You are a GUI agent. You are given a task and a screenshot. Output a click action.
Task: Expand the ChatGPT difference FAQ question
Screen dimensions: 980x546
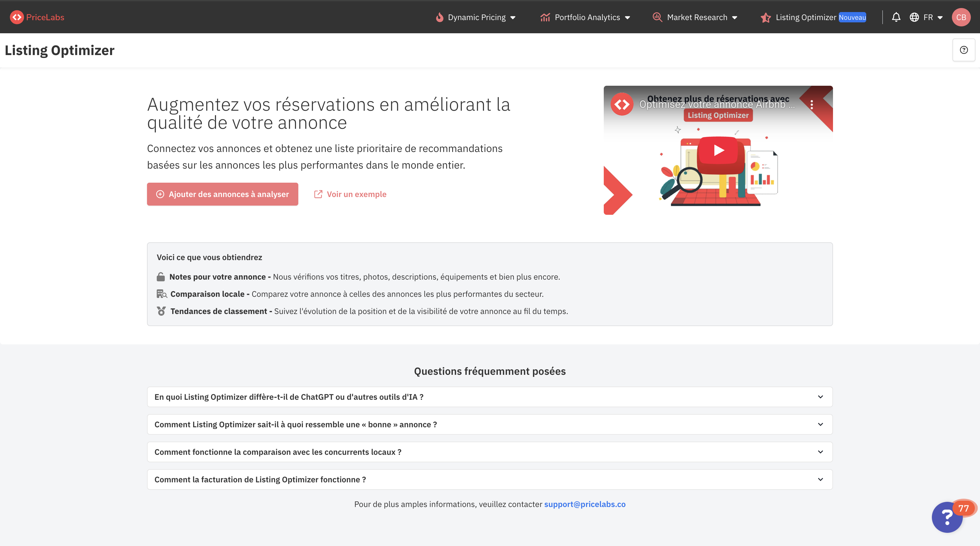(x=490, y=397)
